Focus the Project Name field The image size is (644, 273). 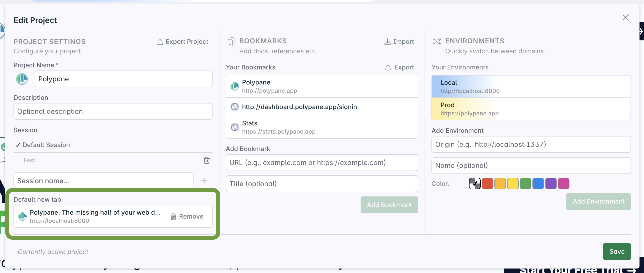pyautogui.click(x=123, y=79)
